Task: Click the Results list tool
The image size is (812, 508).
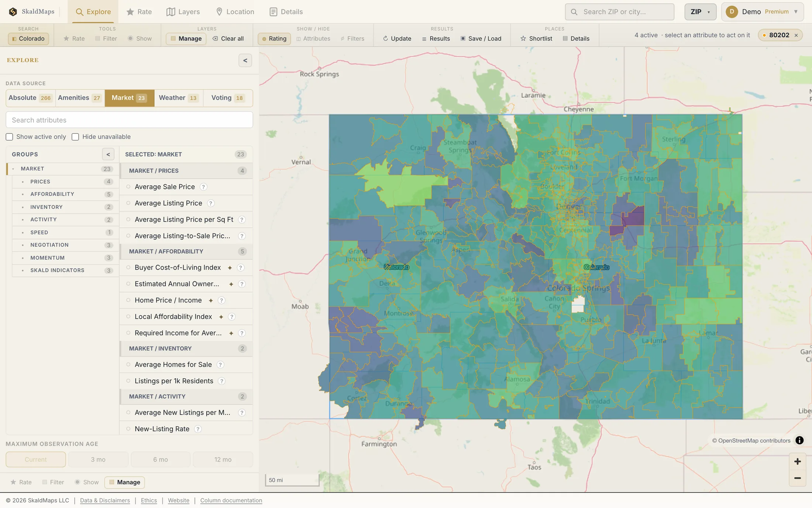Action: pos(436,38)
